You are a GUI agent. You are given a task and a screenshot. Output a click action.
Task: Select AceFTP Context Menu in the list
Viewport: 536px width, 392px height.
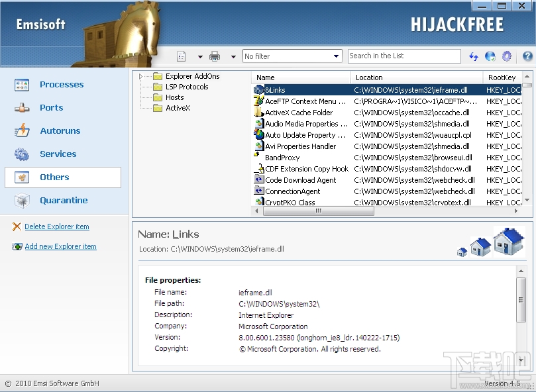(x=305, y=101)
